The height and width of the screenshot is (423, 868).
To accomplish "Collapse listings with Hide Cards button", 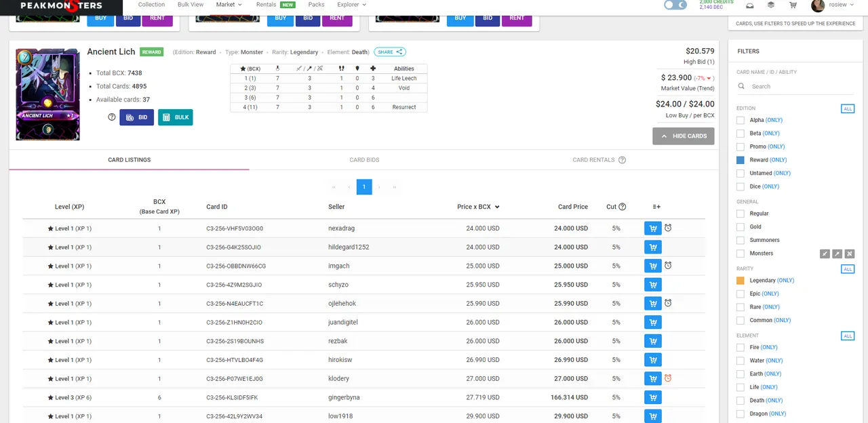I will click(684, 136).
